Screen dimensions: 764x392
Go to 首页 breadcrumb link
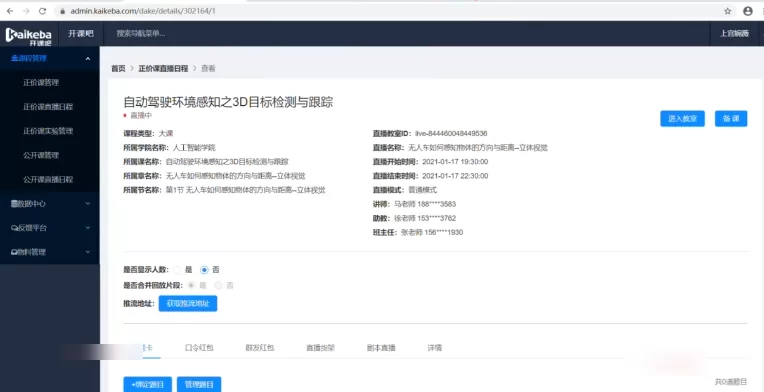[x=118, y=69]
